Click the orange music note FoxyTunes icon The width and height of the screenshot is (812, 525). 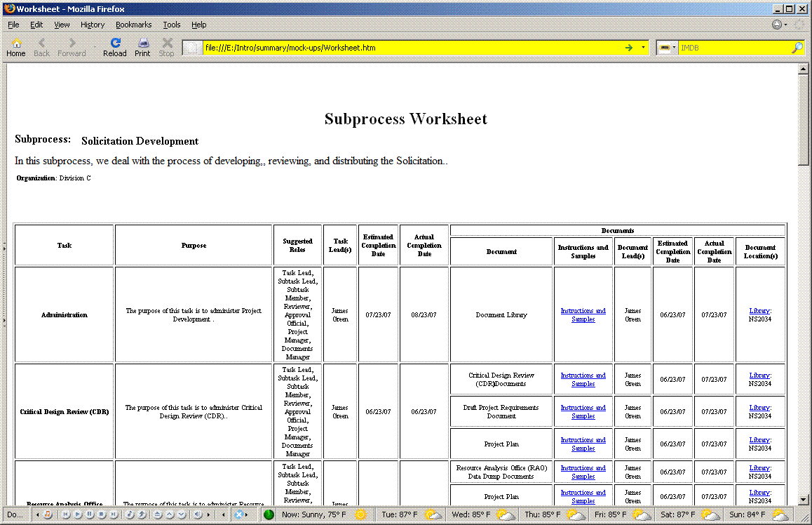tap(47, 514)
